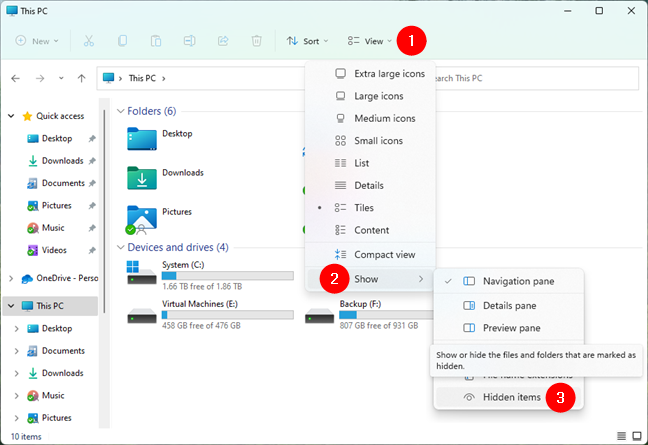The image size is (648, 445).
Task: Expand Pictures under This PC
Action: click(17, 418)
